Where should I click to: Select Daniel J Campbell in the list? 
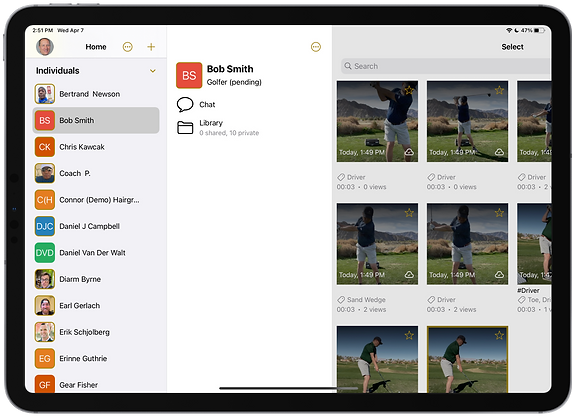click(x=96, y=226)
